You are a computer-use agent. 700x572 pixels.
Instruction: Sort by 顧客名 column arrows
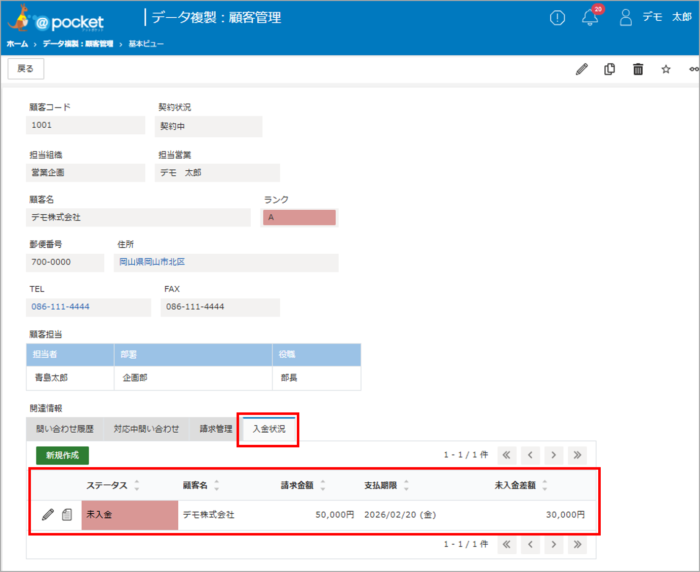[217, 485]
